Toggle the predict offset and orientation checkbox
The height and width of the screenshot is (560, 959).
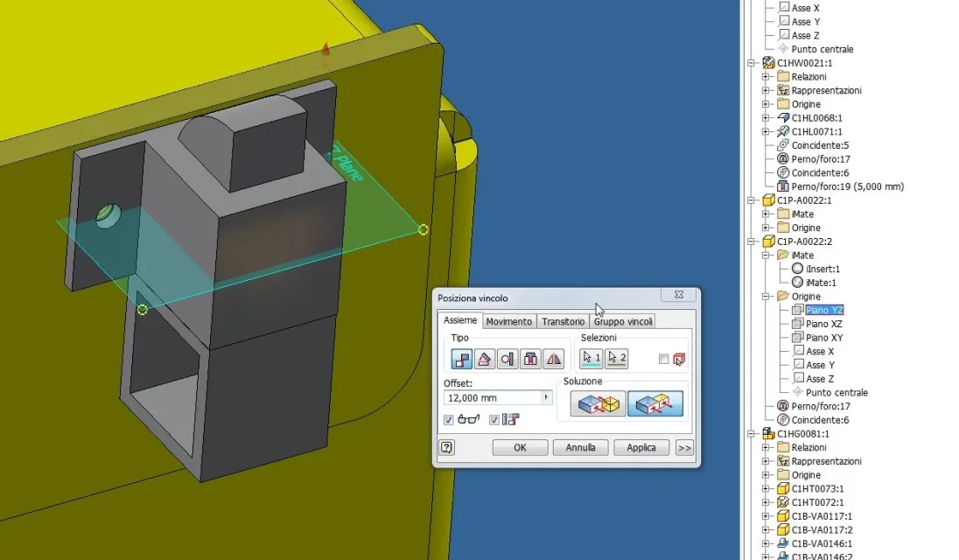494,420
